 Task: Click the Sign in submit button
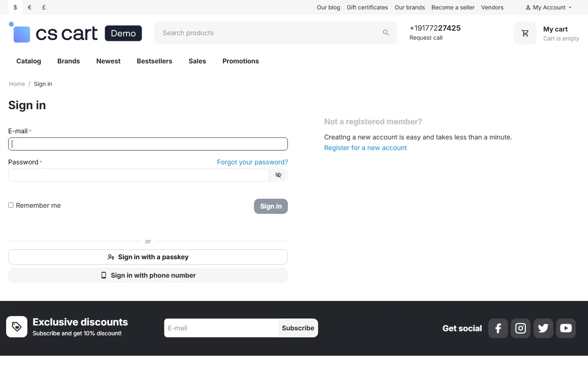[271, 206]
